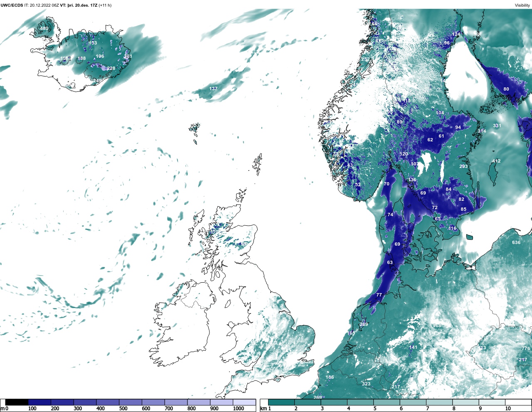Click the 61 value over Sweden
The width and height of the screenshot is (532, 412).
(441, 136)
